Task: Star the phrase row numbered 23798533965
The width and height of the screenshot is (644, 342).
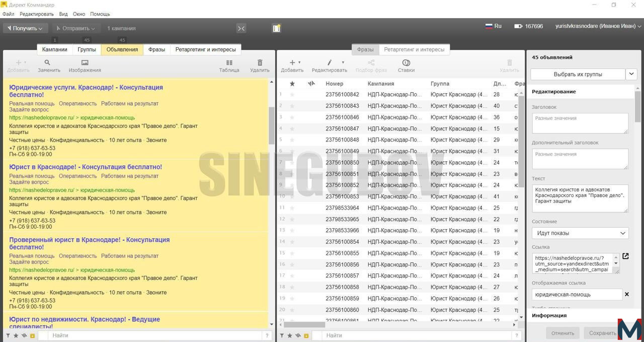Action: coord(292,219)
